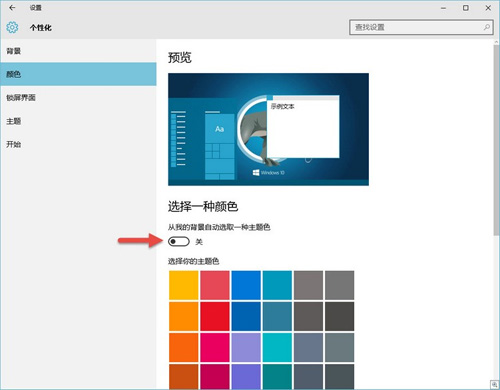Click the 预览 heading
Screen dimensions: 500x390
coord(180,58)
